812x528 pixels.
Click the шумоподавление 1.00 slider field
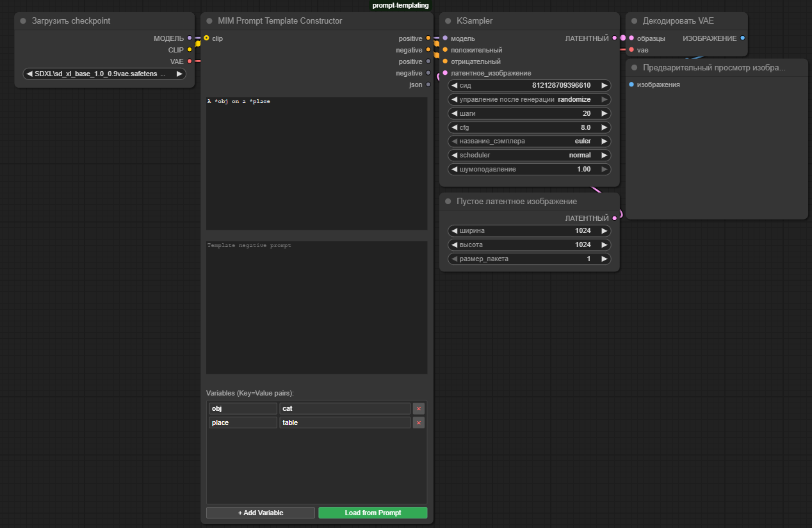[529, 170]
